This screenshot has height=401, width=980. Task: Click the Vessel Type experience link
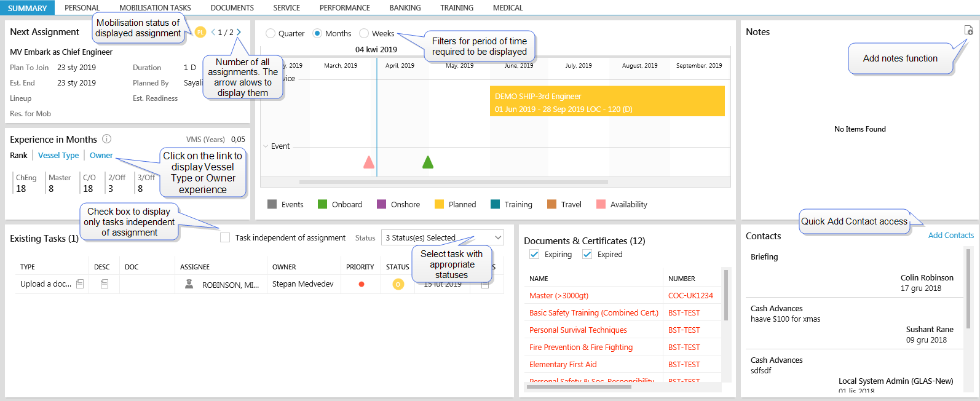click(x=58, y=156)
